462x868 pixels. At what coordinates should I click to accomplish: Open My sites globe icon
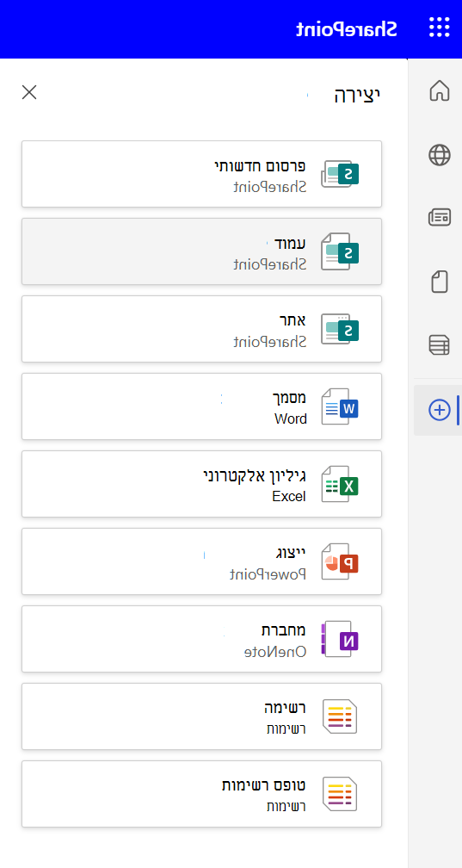coord(440,155)
